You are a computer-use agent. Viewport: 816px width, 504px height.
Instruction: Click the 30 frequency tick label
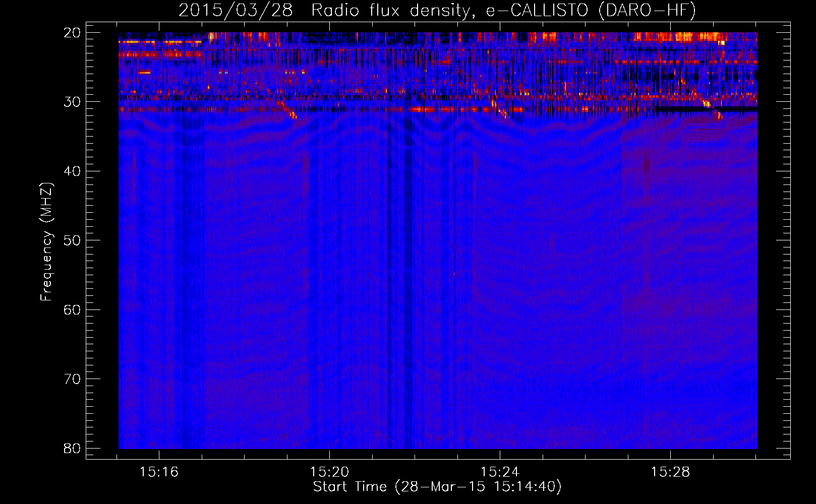click(x=72, y=102)
